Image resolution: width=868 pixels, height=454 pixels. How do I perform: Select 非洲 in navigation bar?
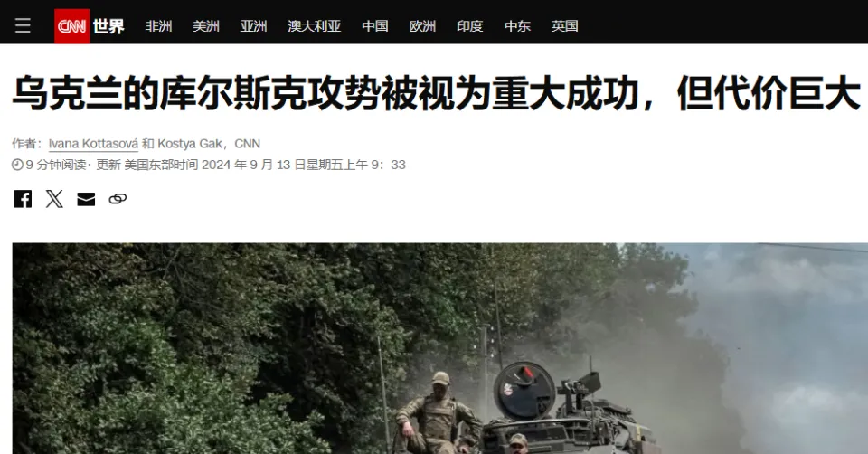click(x=158, y=26)
